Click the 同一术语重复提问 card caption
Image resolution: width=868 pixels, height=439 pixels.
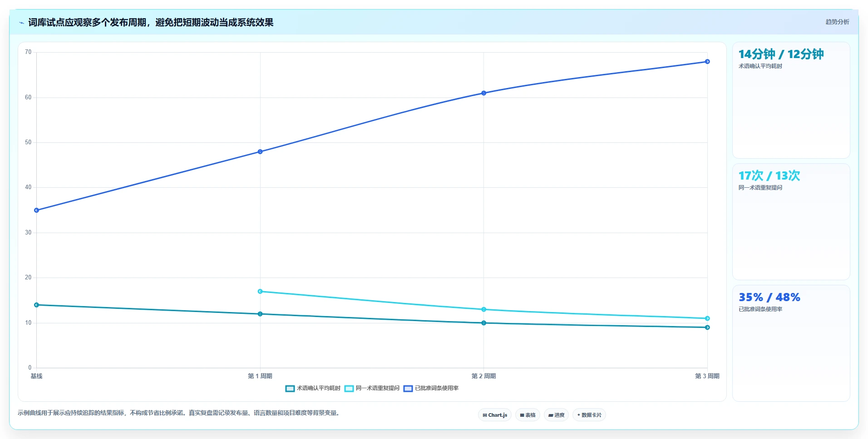760,188
